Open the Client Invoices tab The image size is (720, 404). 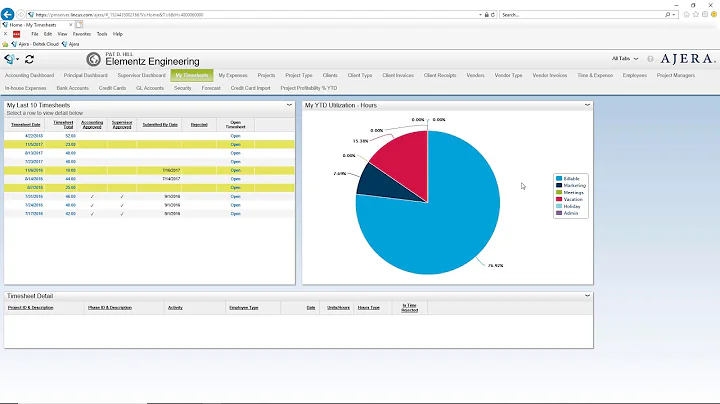tap(398, 75)
